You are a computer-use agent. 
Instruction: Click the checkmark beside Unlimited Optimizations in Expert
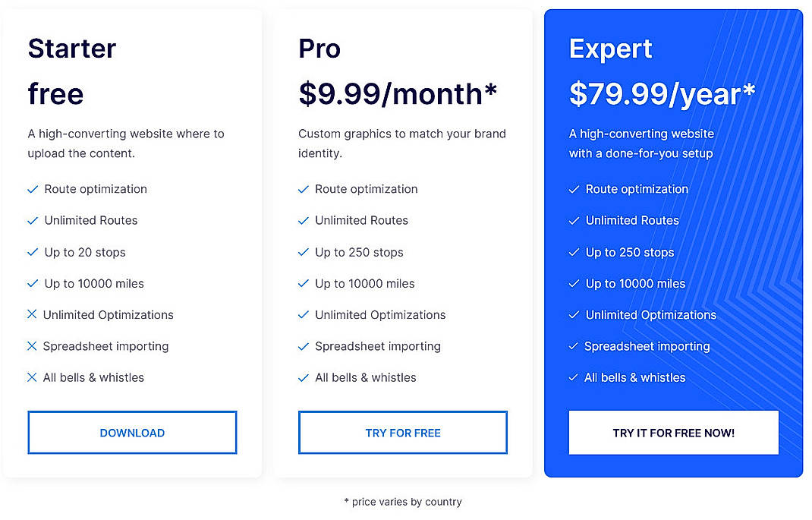click(x=574, y=315)
